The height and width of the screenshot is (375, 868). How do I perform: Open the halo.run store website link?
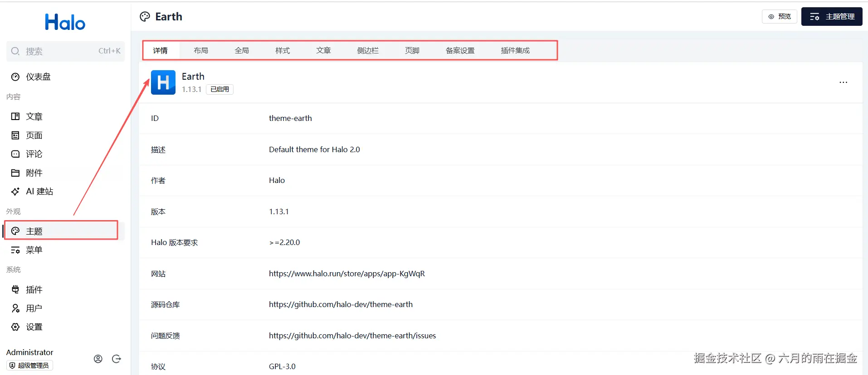point(347,274)
